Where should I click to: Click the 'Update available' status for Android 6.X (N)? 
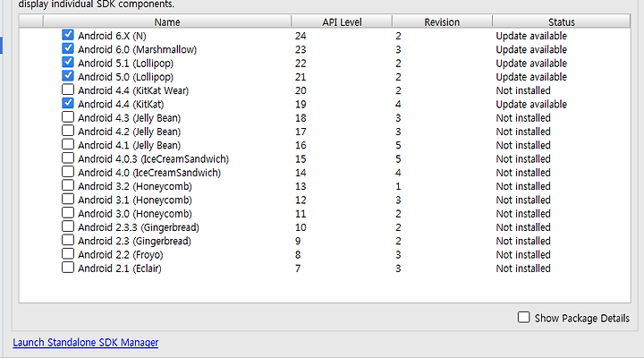tap(531, 36)
